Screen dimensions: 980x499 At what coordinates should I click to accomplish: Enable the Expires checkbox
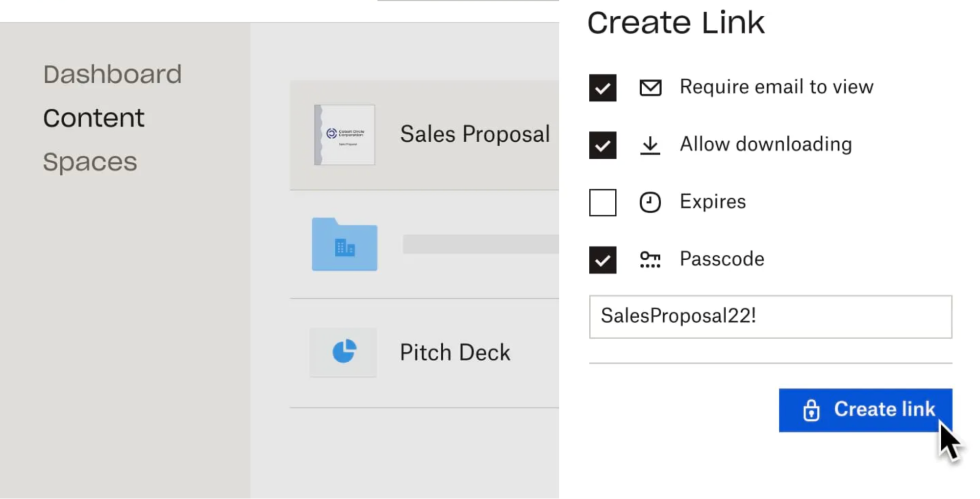[603, 202]
